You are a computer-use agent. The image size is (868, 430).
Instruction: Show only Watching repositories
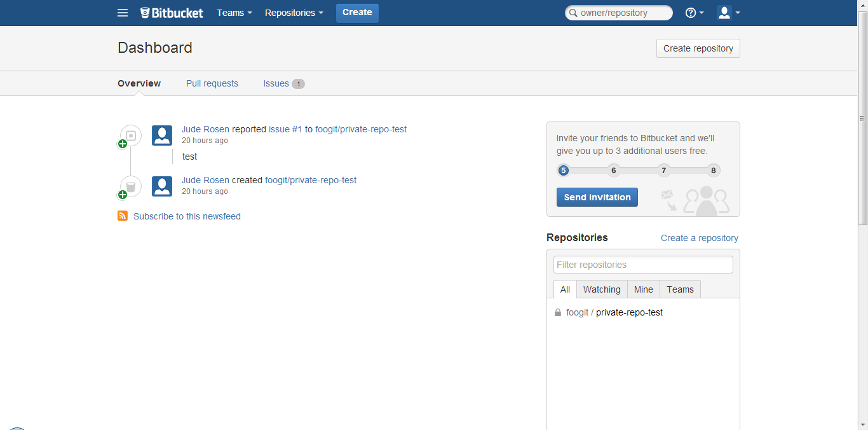click(602, 289)
